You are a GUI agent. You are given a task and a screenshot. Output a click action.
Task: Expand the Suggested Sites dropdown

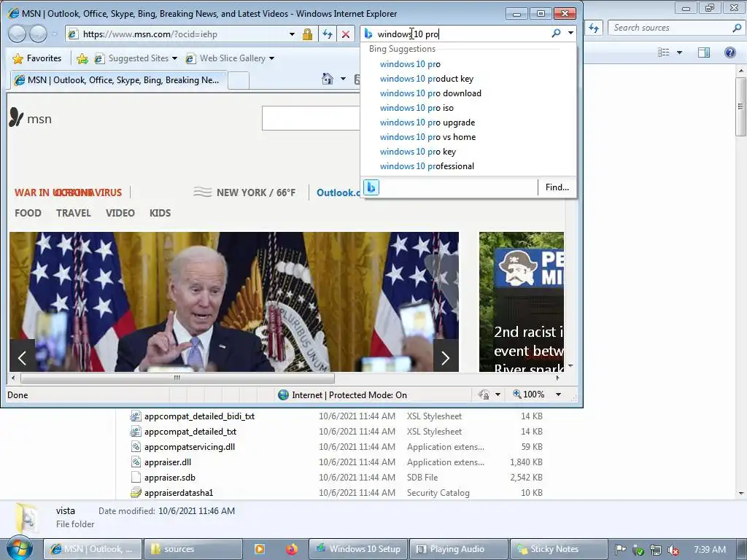click(174, 58)
